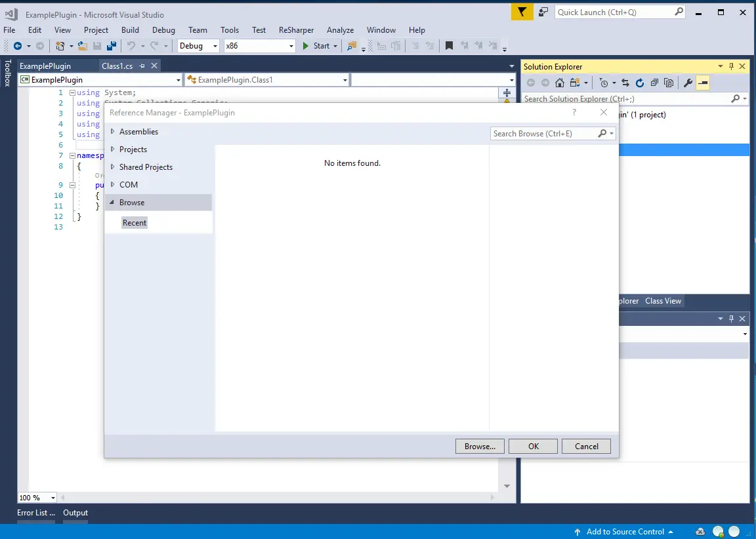Click the editor split-window handle icon
Viewport: 756px width, 539px height.
coord(507,92)
